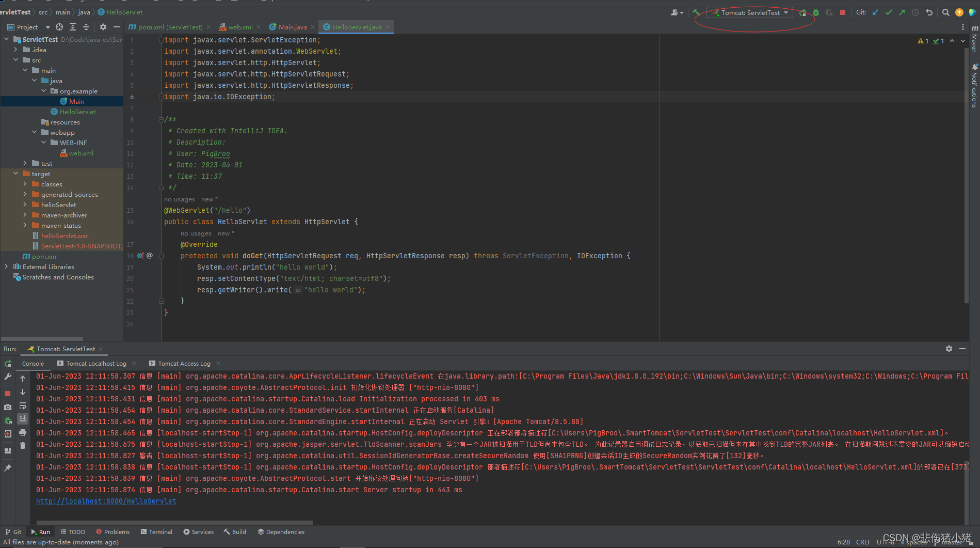Click the console horizontal scrollbar

pyautogui.click(x=174, y=522)
